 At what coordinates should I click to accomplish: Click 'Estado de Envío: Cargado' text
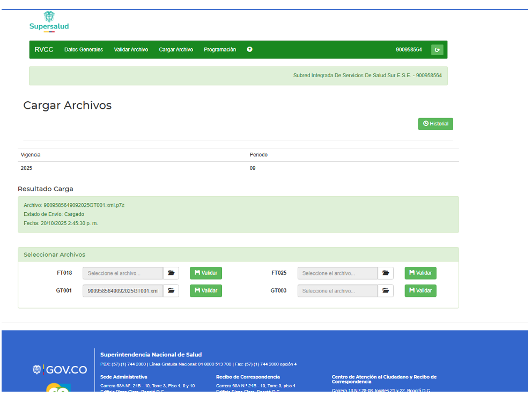coord(54,215)
